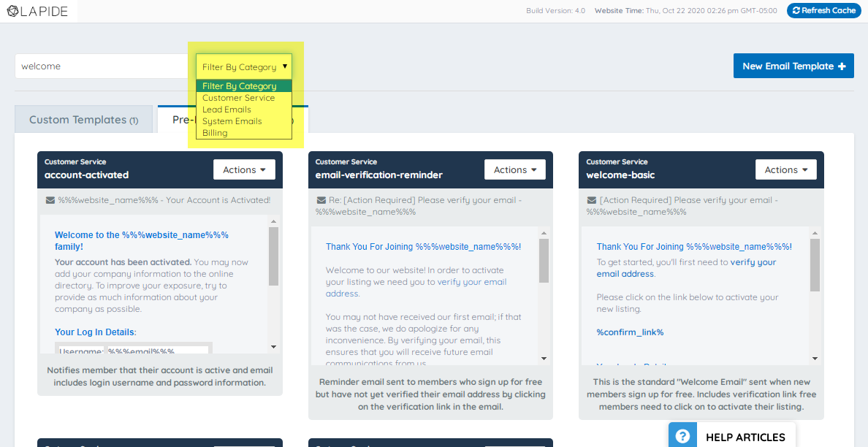The width and height of the screenshot is (868, 447).
Task: Click the welcome search field
Action: coord(102,66)
